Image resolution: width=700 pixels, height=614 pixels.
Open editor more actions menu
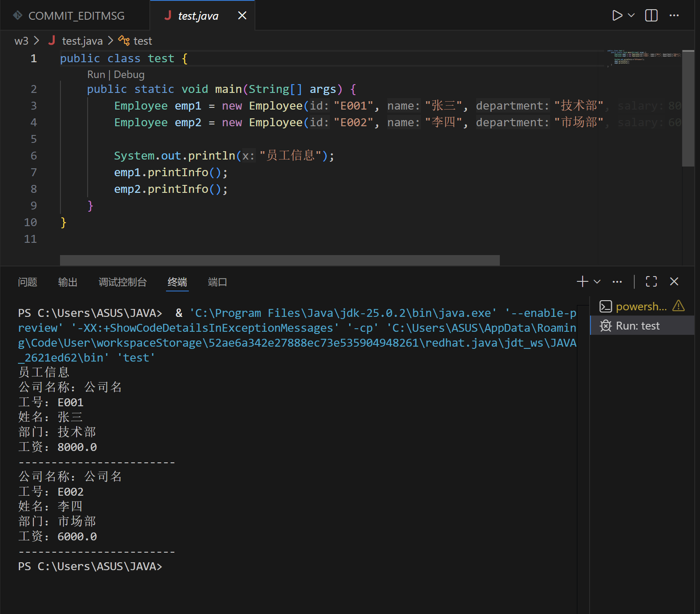point(674,16)
